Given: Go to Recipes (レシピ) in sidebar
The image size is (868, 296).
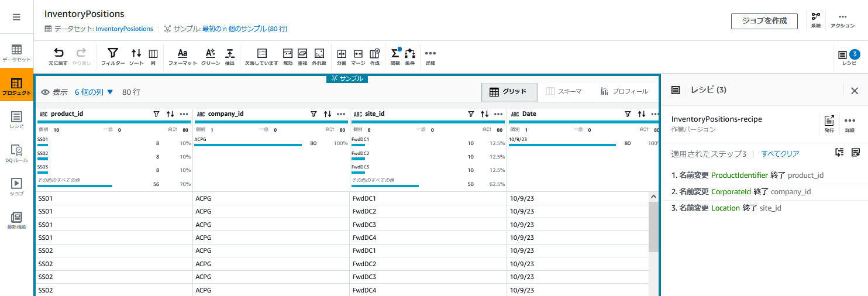Looking at the screenshot, I should pos(16,120).
